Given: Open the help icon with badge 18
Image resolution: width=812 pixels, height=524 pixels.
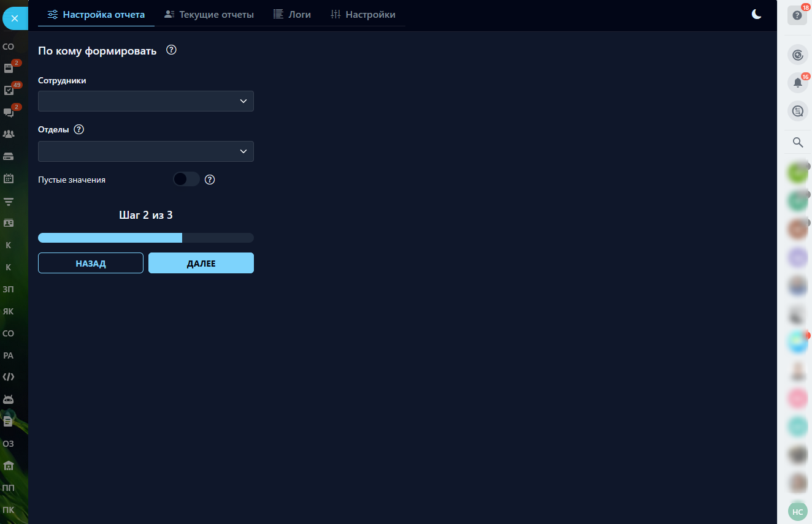Looking at the screenshot, I should (x=797, y=15).
